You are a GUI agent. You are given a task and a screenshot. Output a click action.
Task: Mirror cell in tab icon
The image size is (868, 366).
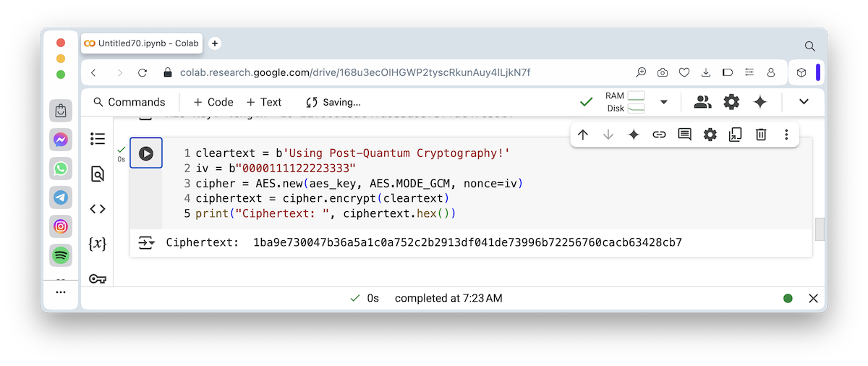(x=736, y=135)
